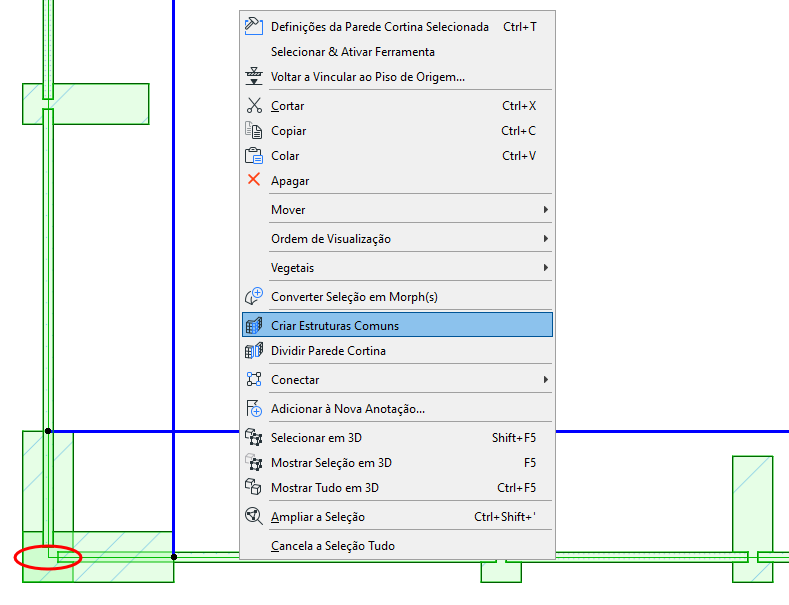Viewport: 789px width, 605px height.
Task: Choose Selecionar & Ativar Ferramenta
Action: (x=397, y=52)
